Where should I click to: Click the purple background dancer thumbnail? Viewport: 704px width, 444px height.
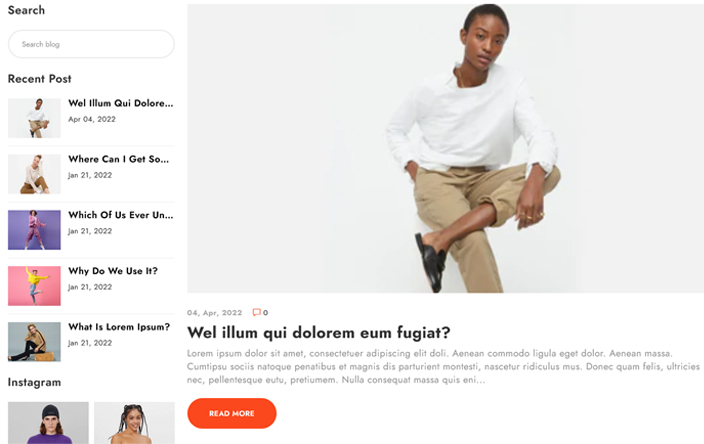(34, 230)
